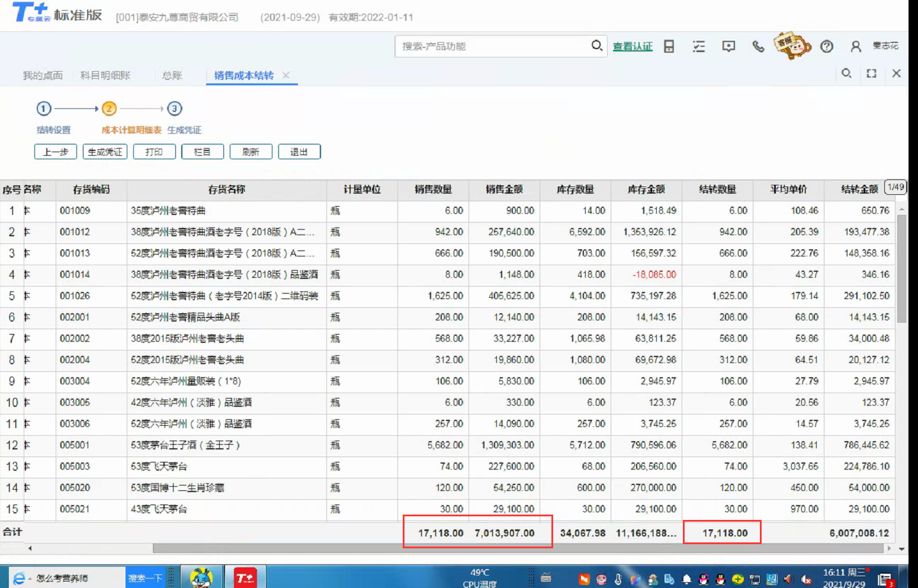Click the Internet Explorer taskbar icon

tap(19, 578)
